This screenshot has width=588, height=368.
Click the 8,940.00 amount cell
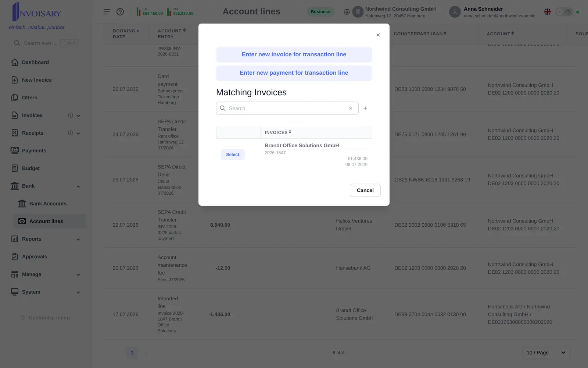tap(220, 225)
